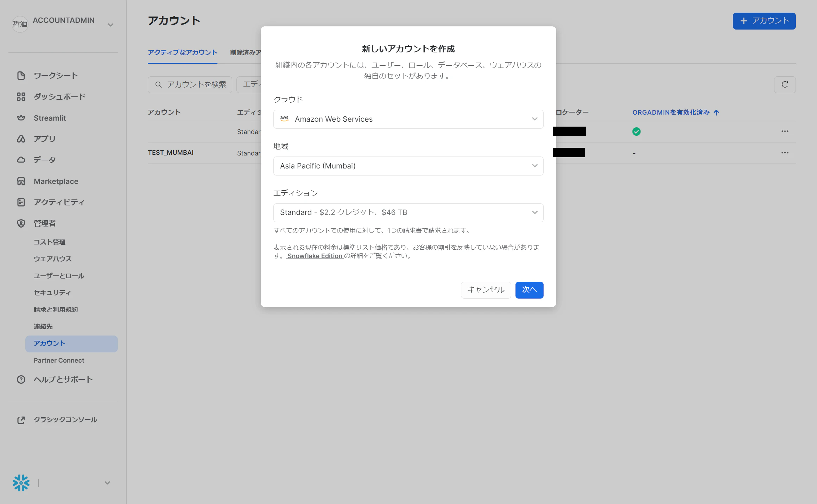Viewport: 817px width, 504px height.
Task: Open the Snowflake Edition link
Action: coord(315,256)
